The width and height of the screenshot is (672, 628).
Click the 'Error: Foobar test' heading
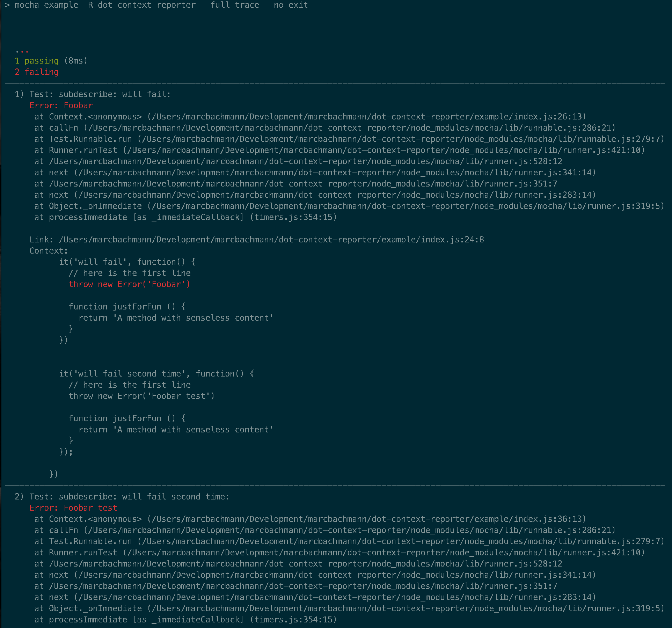pyautogui.click(x=73, y=508)
